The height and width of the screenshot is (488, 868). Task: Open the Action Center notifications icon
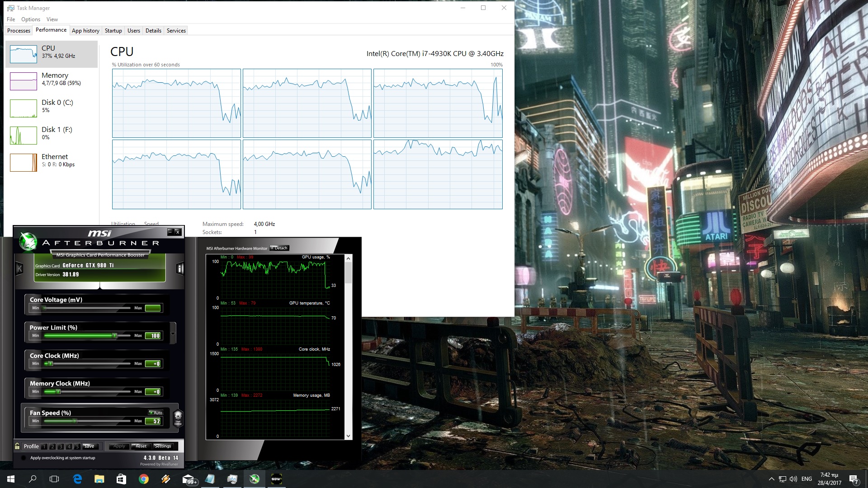pyautogui.click(x=854, y=479)
